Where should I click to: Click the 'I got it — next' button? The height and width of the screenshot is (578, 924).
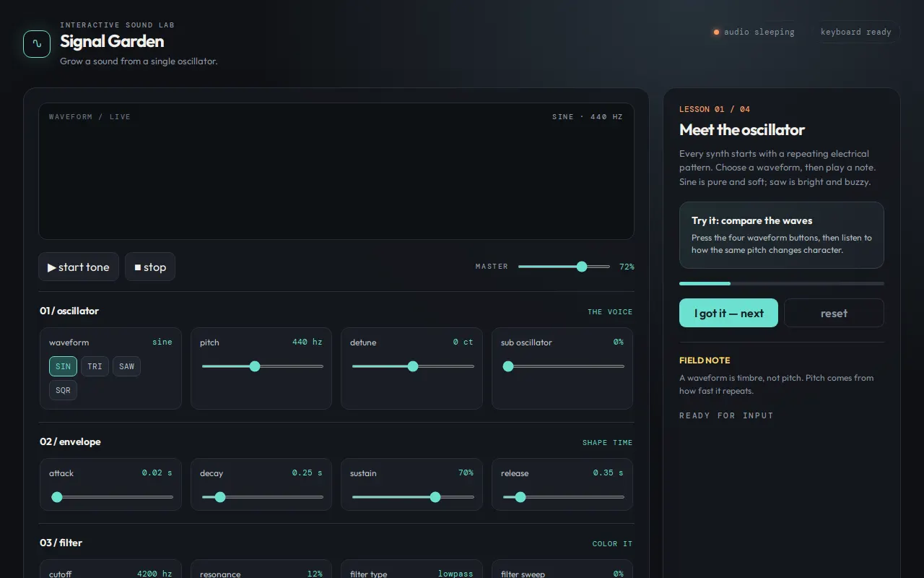pos(728,313)
